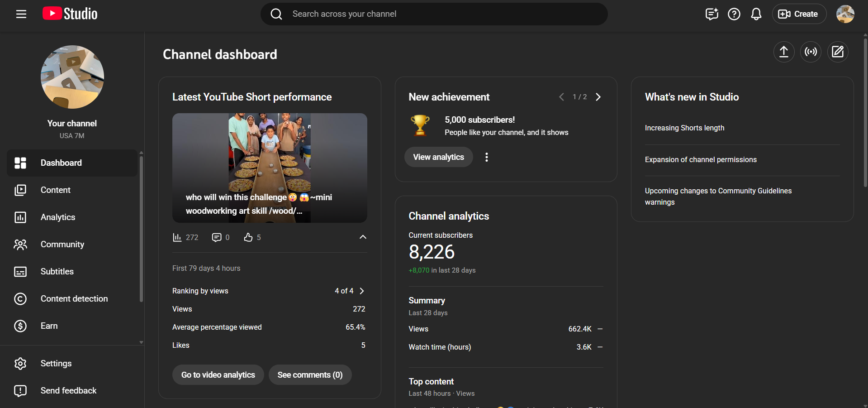Open the achievement three-dot options menu
Image resolution: width=868 pixels, height=408 pixels.
click(487, 157)
